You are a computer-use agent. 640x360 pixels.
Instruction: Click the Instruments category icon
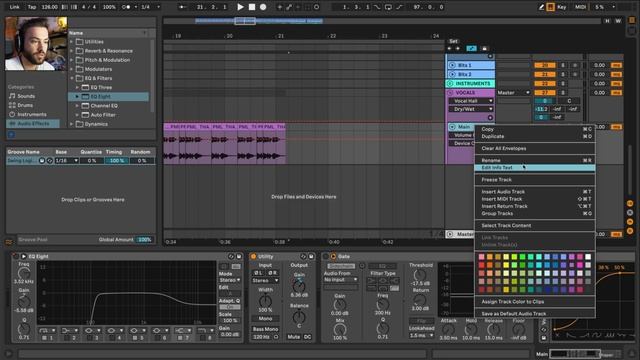point(12,114)
